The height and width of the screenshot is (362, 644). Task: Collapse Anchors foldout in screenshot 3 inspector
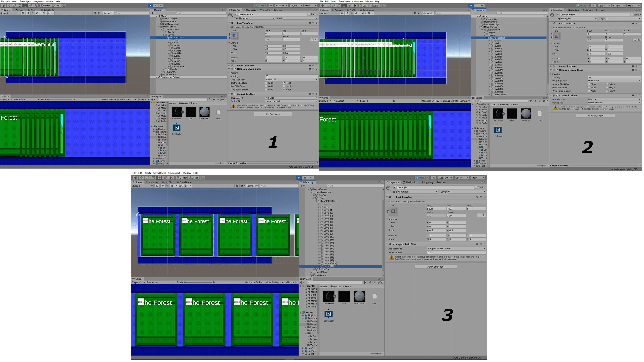point(387,219)
